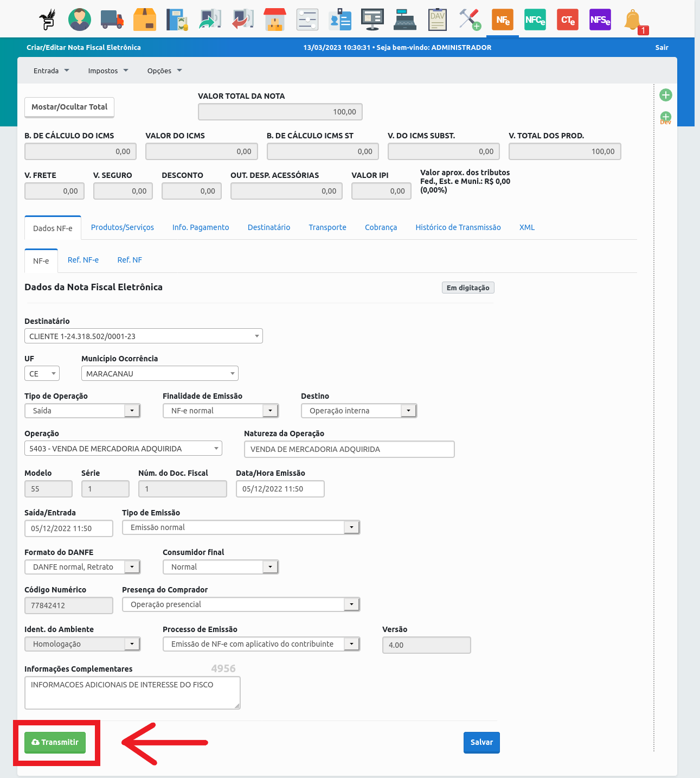Expand the Destinatário client dropdown
Screen dimensions: 700x778
tap(144, 336)
